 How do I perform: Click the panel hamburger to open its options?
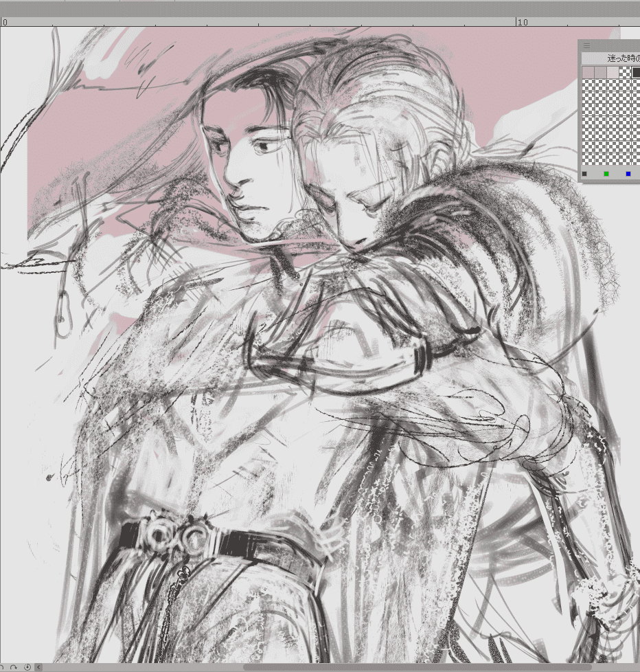[x=588, y=45]
